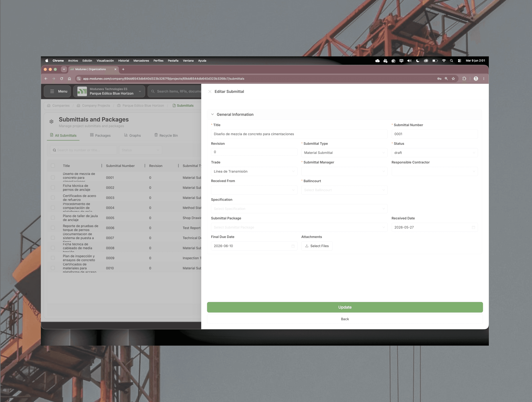Click the Company Projects breadcrumb link

tap(93, 105)
